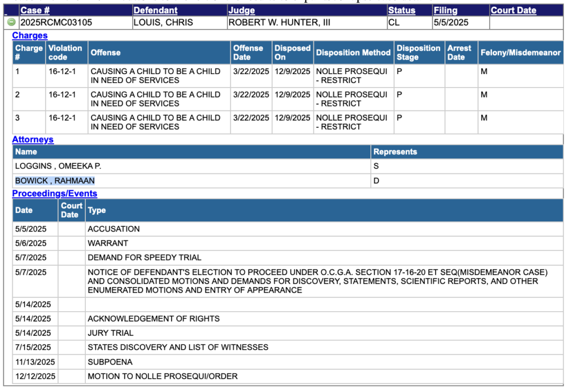The width and height of the screenshot is (571, 392).
Task: Collapse the Charges section link
Action: click(x=30, y=36)
